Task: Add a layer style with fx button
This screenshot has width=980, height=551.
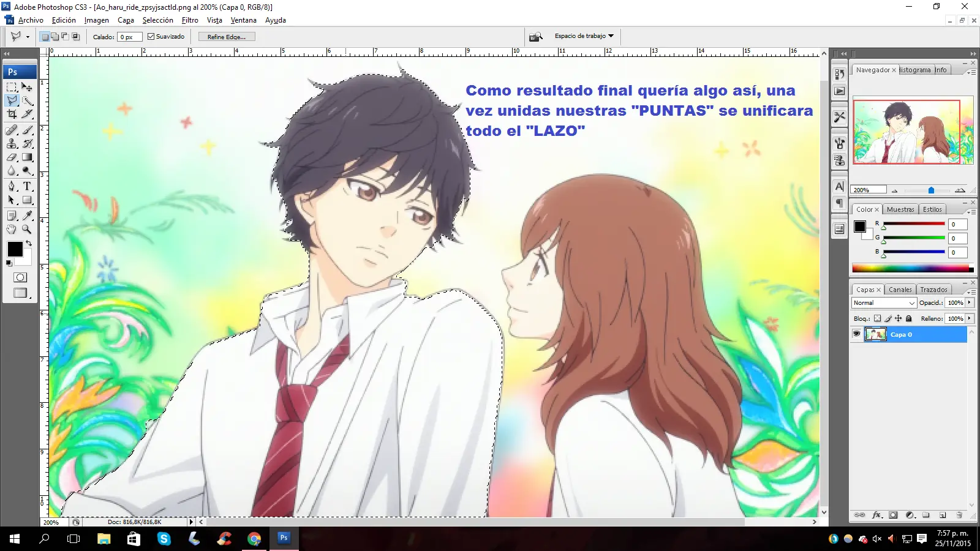Action: pyautogui.click(x=876, y=515)
